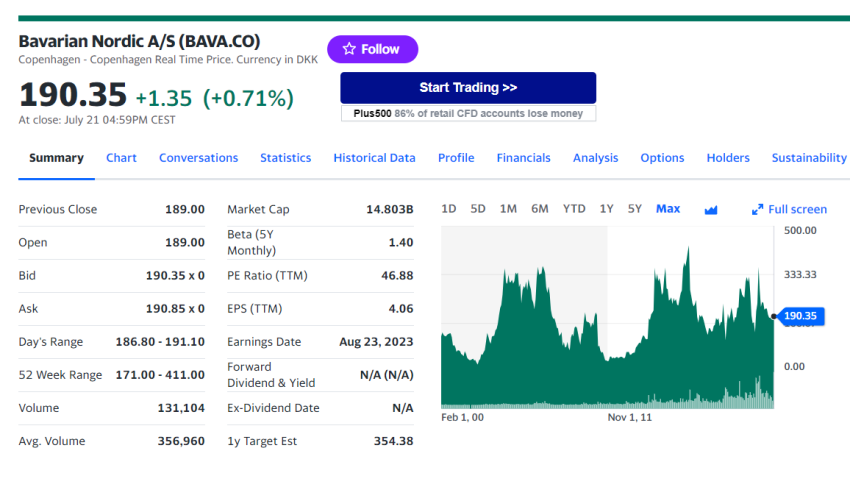Click the Open label in summary table
Screen dimensions: 850x487
point(33,242)
